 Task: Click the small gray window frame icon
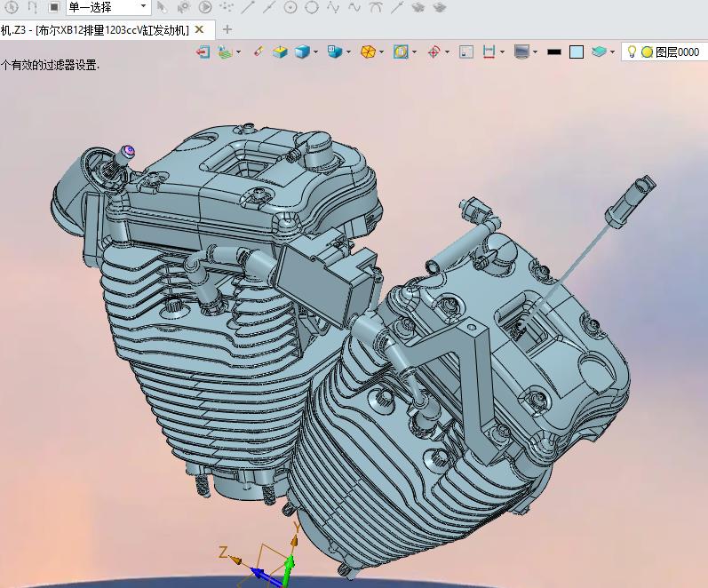pyautogui.click(x=466, y=52)
